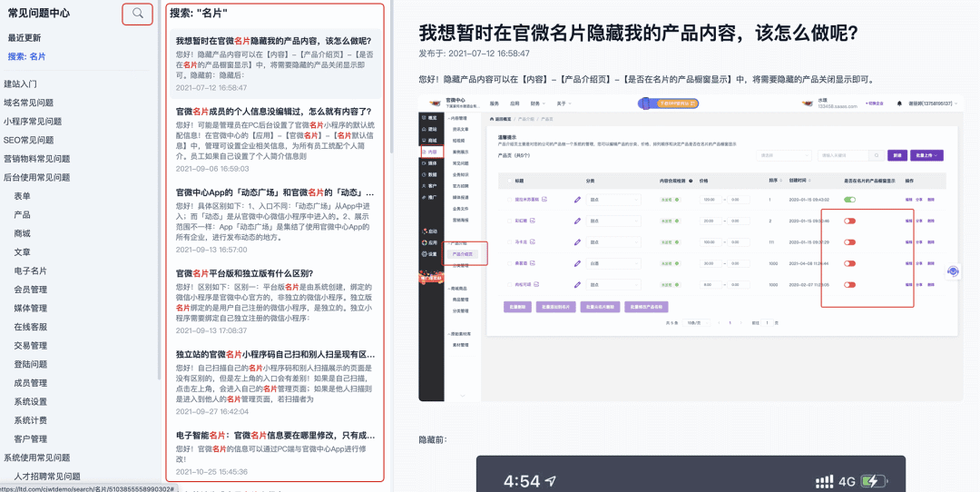This screenshot has height=492, width=980.
Task: Click the purple 新建 button
Action: tap(897, 155)
